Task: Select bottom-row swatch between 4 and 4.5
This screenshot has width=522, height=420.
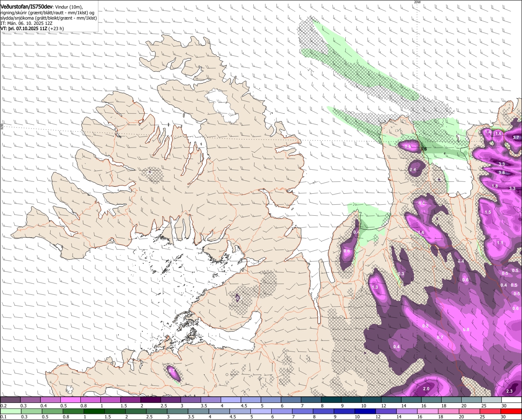Action: pos(219,411)
